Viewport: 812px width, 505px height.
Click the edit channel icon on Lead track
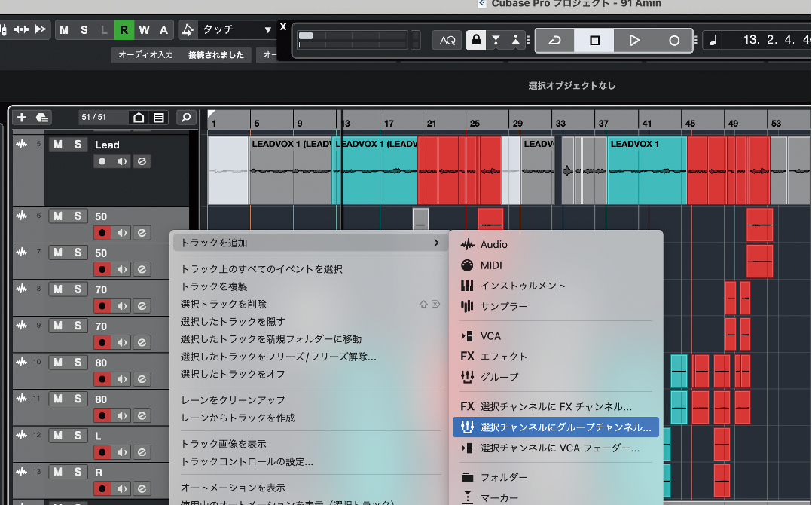click(x=142, y=161)
